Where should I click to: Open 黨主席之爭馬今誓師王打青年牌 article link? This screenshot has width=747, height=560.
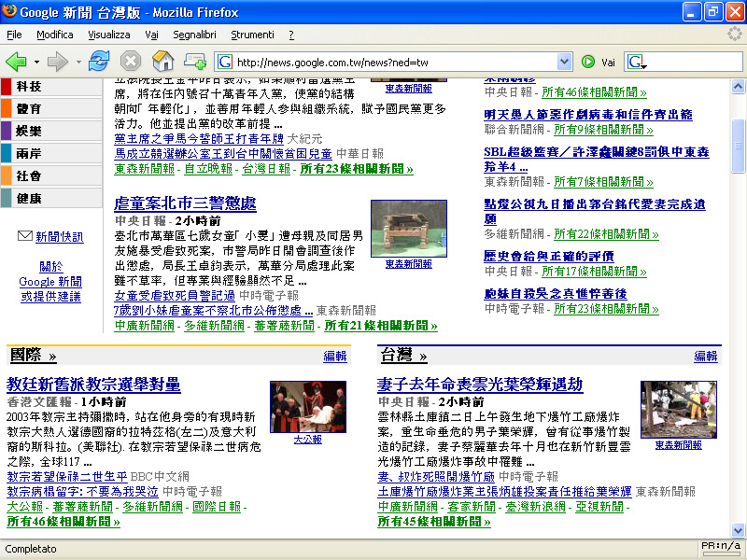(199, 139)
